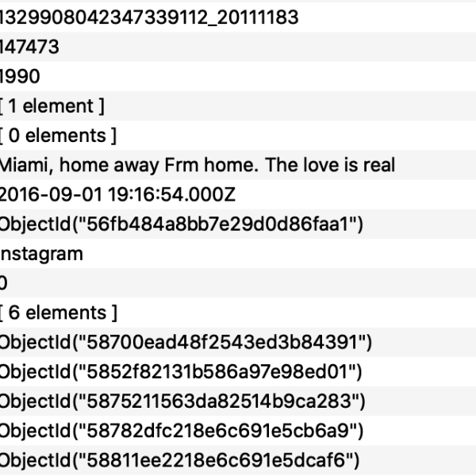Select ObjectId ending in 3b84391

coord(186,342)
